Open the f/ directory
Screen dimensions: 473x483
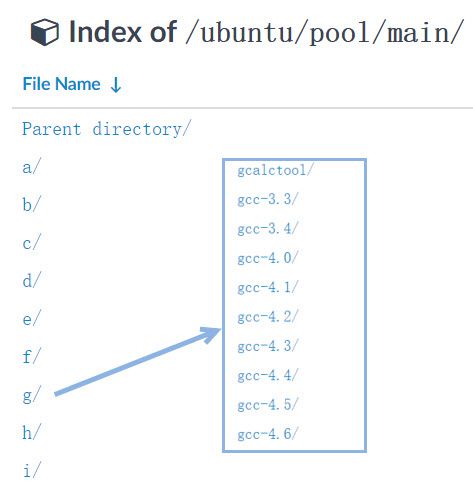tap(32, 356)
